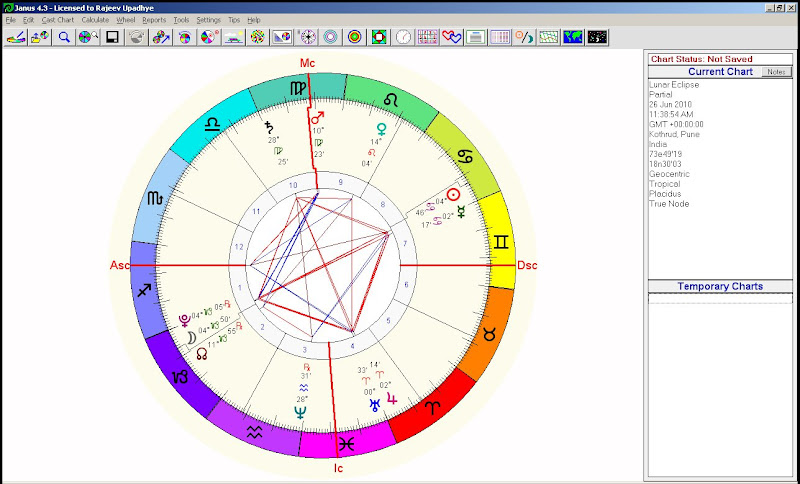The width and height of the screenshot is (800, 484).
Task: Click the pencil new chart icon
Action: [15, 37]
